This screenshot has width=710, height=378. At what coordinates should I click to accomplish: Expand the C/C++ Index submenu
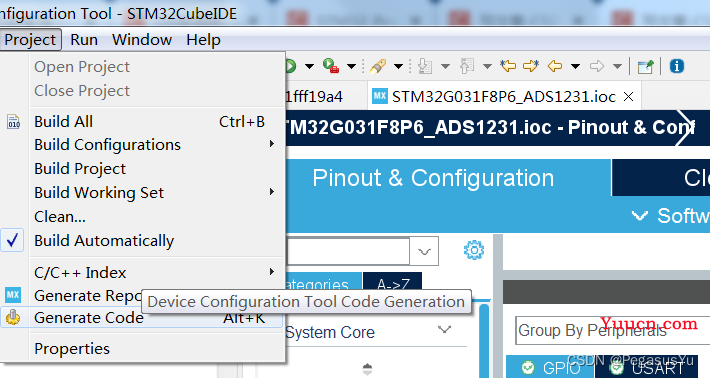[x=143, y=273]
